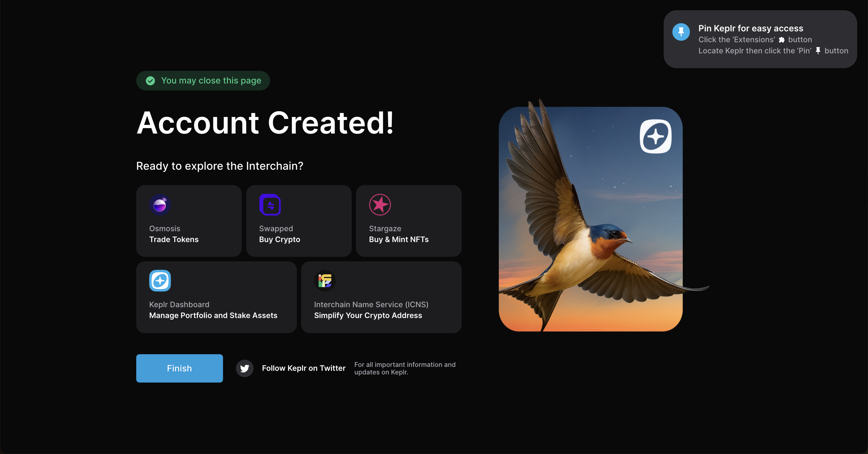
Task: Open Stargaze Buy & Mint NFTs card
Action: point(408,221)
